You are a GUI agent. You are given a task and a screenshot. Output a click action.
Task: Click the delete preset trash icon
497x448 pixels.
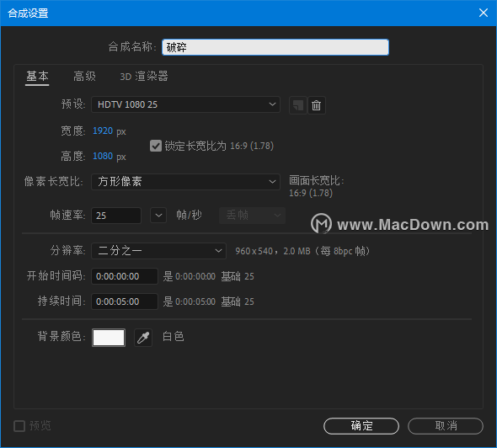point(317,105)
